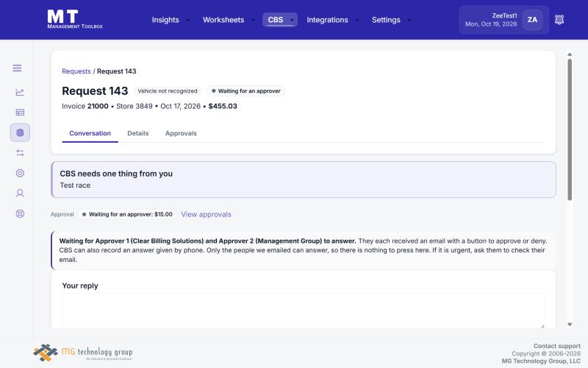Click the 'Request 143' heading
Viewport: 588px width, 368px height.
point(95,91)
